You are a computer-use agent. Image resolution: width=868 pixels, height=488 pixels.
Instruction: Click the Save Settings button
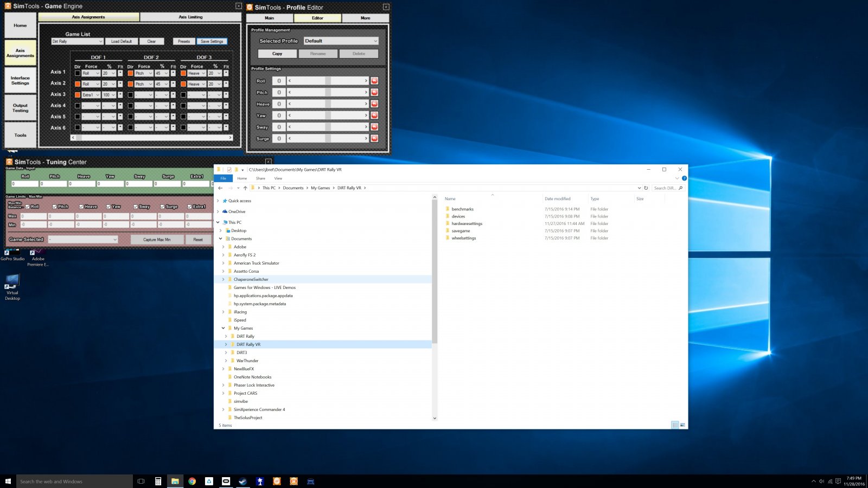(212, 41)
